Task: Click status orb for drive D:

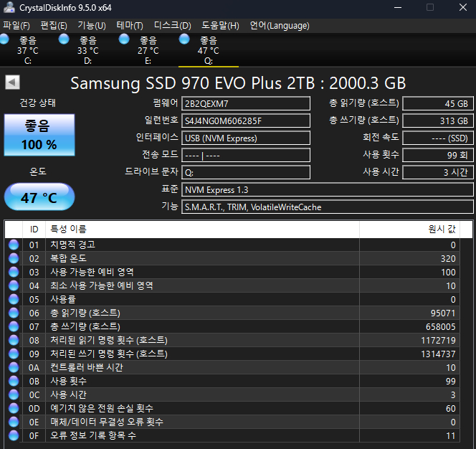Action: click(64, 39)
